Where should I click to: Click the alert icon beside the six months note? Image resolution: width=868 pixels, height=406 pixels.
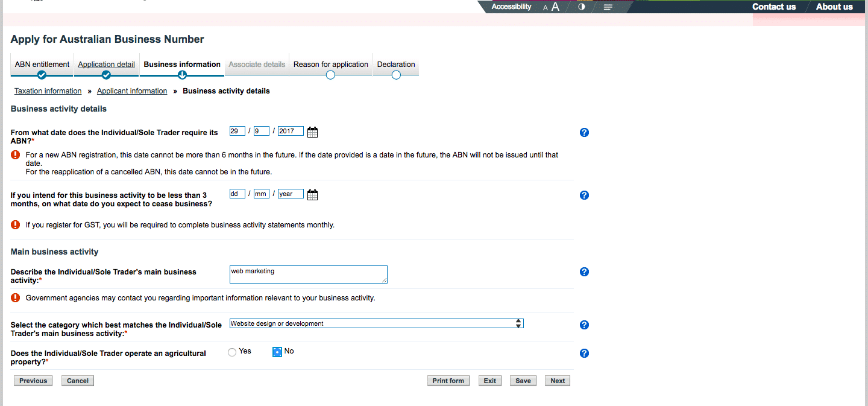click(x=16, y=155)
